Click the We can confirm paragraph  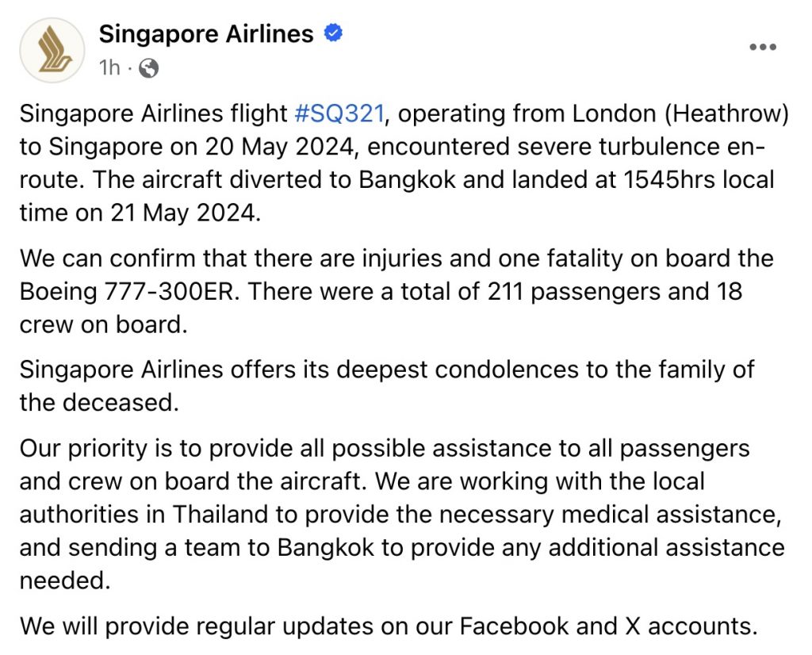click(396, 292)
